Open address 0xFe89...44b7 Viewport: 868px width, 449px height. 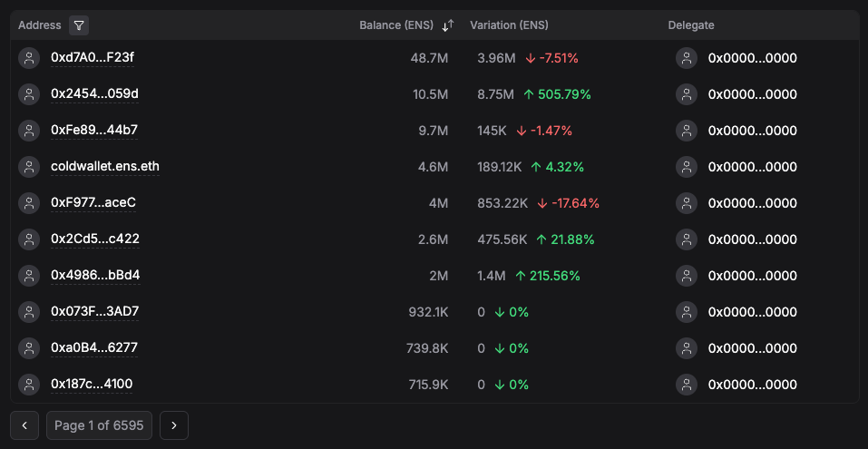coord(94,130)
